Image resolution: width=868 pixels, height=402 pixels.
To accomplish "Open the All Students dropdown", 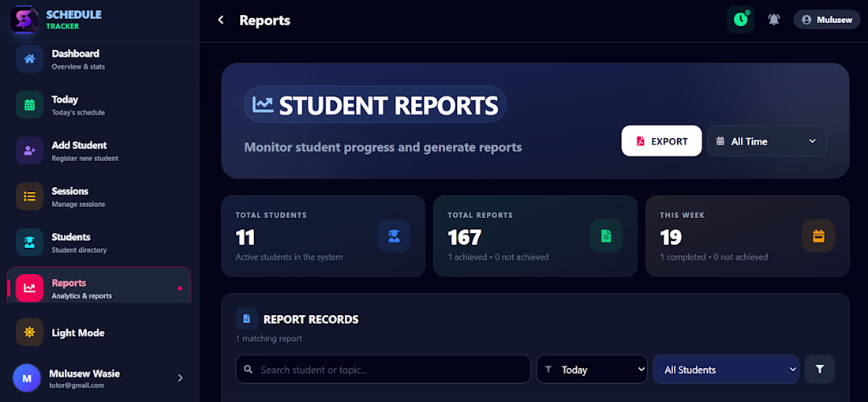I will point(726,370).
